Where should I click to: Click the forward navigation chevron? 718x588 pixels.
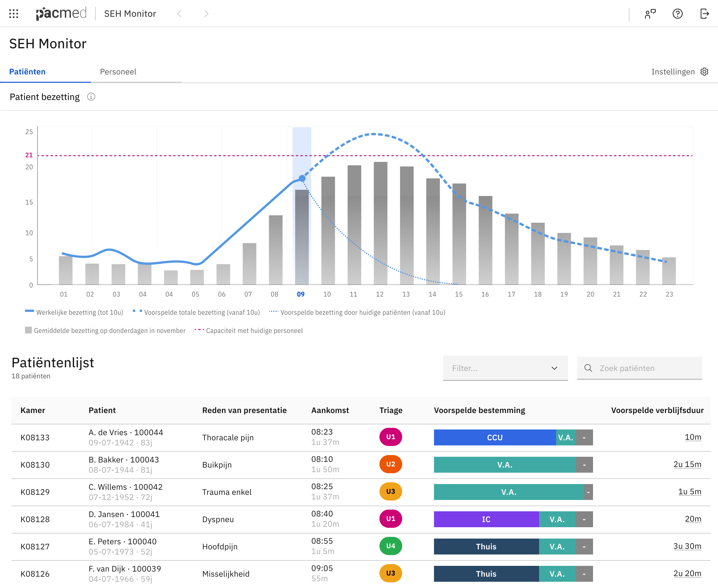[x=206, y=14]
